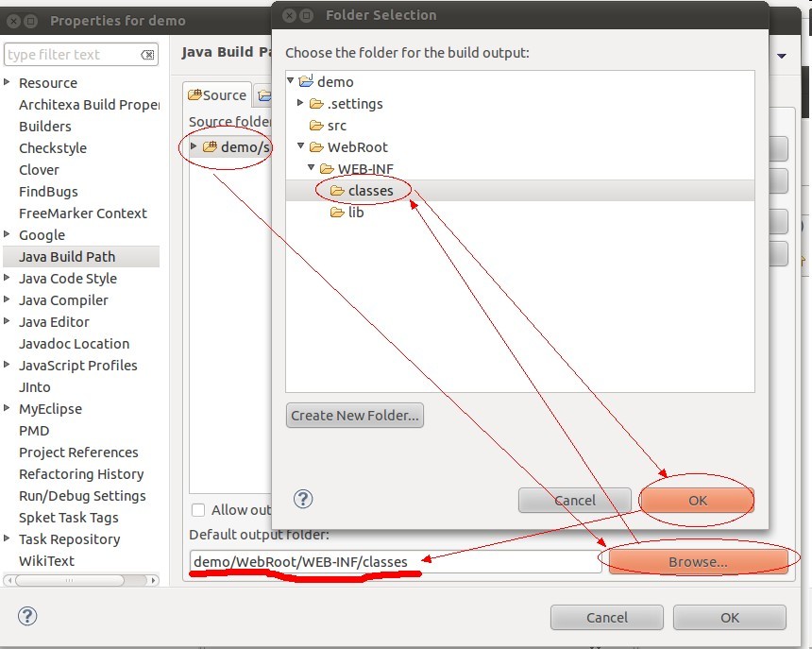Toggle Allow output folders checkbox

point(198,510)
